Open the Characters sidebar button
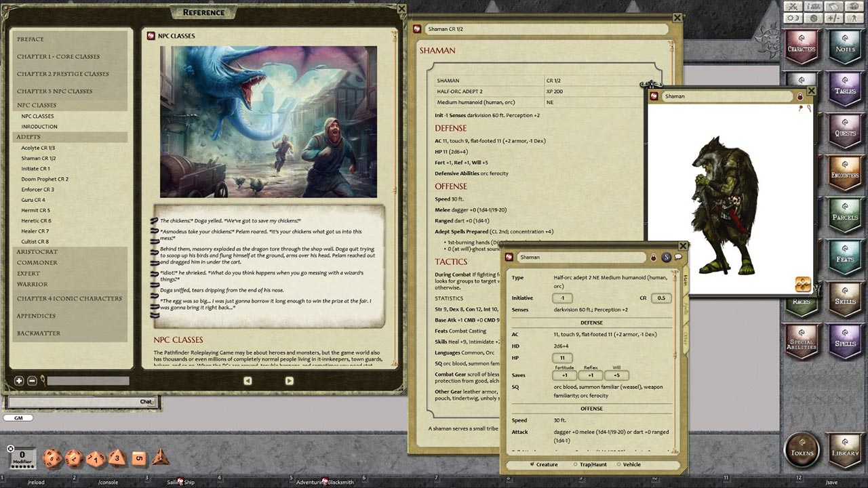Image resolution: width=868 pixels, height=488 pixels. pyautogui.click(x=801, y=45)
